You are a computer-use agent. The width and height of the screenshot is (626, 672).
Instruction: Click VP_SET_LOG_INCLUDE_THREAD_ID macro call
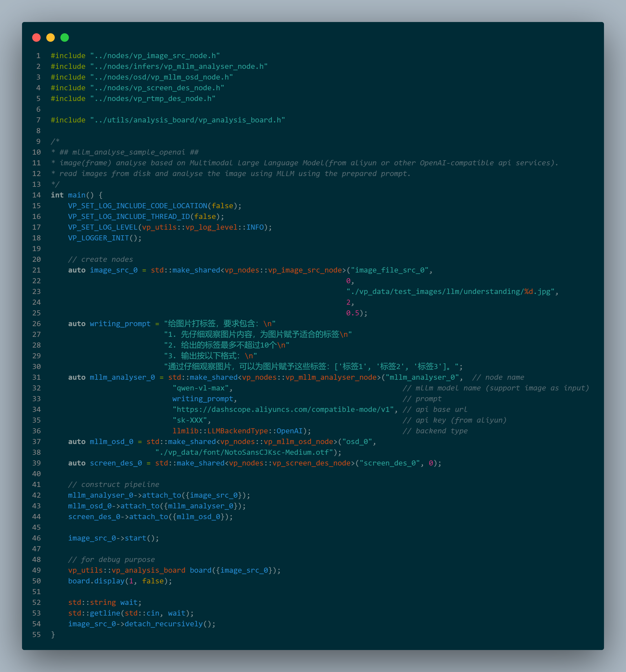[146, 217]
